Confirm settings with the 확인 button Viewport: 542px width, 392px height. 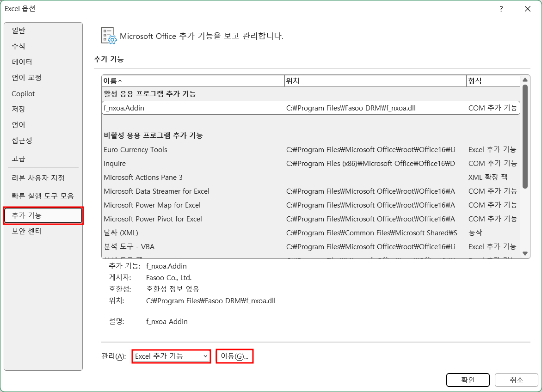[x=468, y=380]
